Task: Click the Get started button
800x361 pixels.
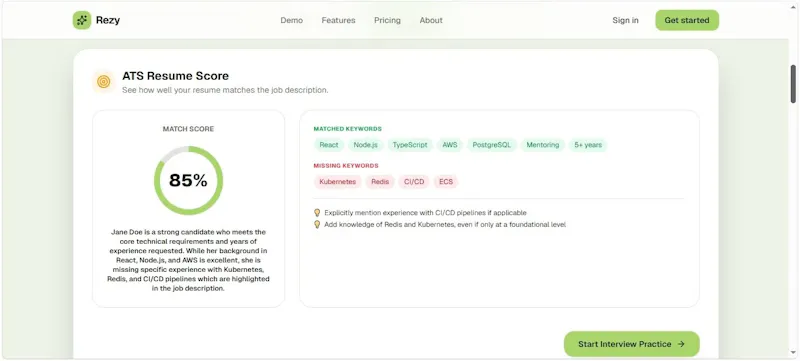Action: pyautogui.click(x=687, y=20)
